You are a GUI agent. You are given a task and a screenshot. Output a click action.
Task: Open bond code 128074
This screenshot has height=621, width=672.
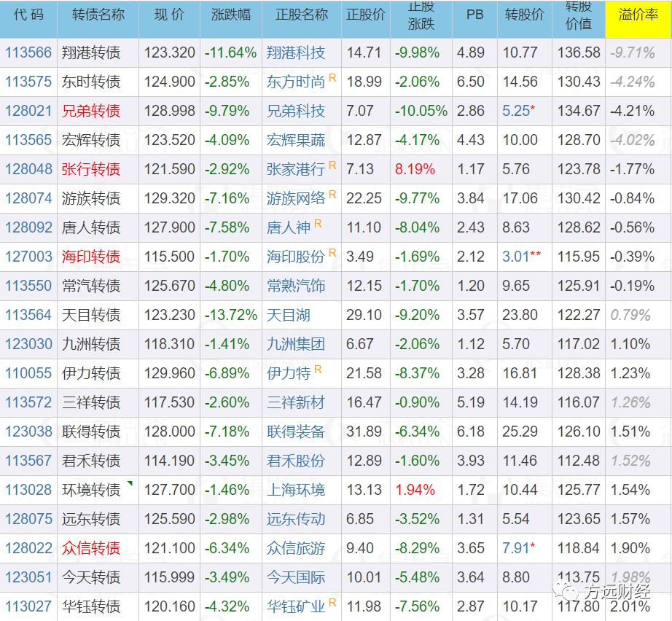click(x=28, y=198)
